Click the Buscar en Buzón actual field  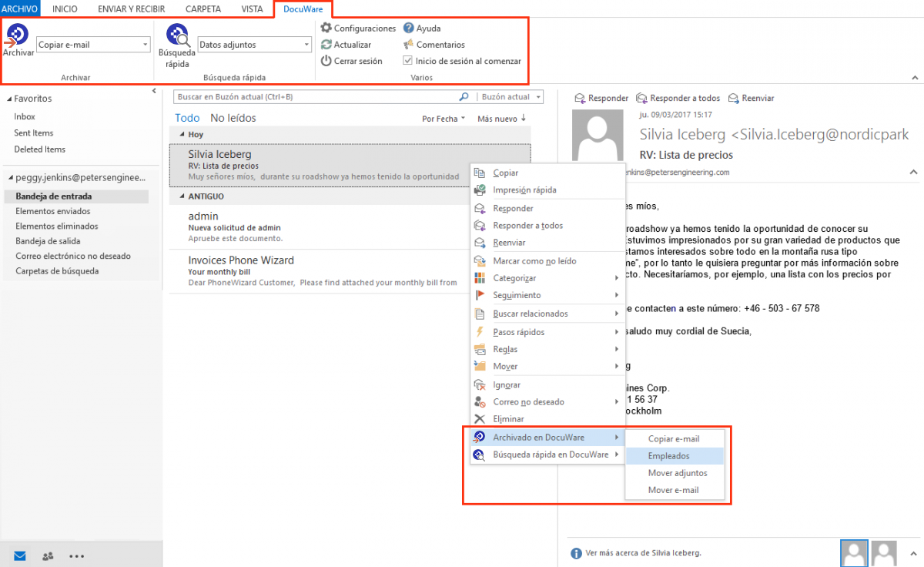(x=316, y=97)
